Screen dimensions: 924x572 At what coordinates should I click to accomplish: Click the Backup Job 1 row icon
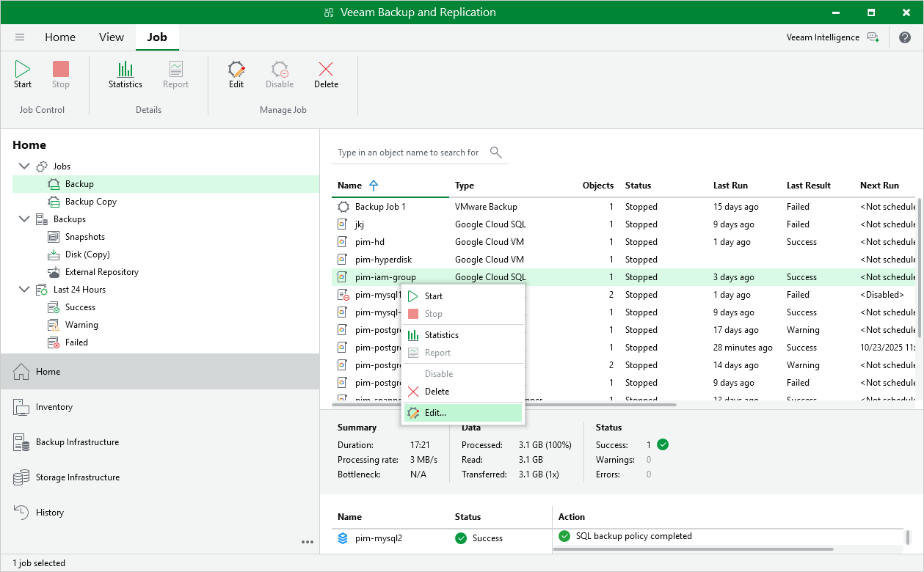pyautogui.click(x=343, y=207)
